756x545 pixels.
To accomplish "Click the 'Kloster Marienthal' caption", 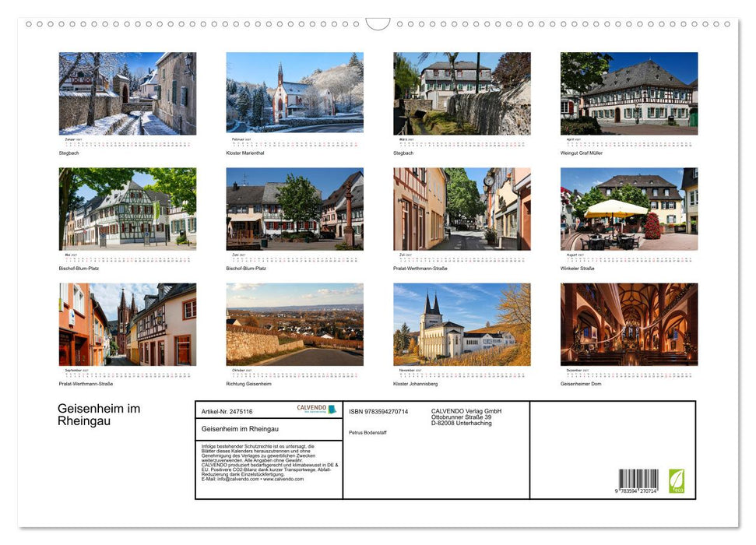I will pyautogui.click(x=245, y=153).
